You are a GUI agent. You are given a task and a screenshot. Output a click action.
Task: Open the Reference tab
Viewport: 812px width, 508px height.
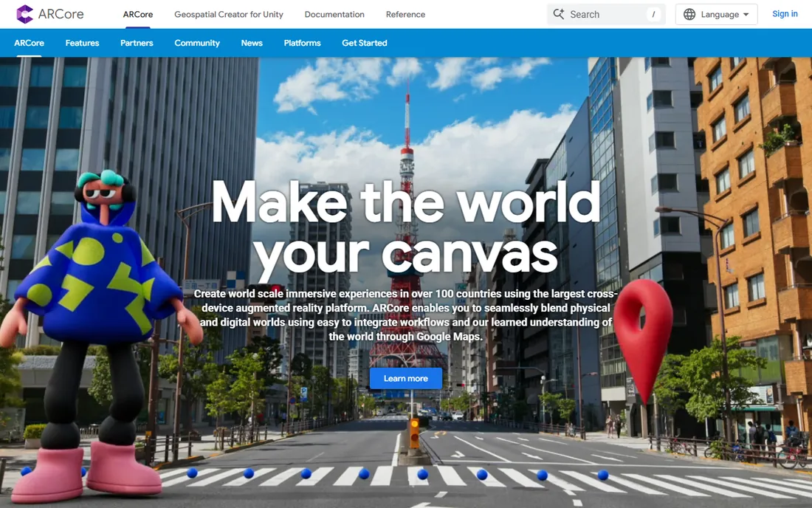click(x=405, y=15)
